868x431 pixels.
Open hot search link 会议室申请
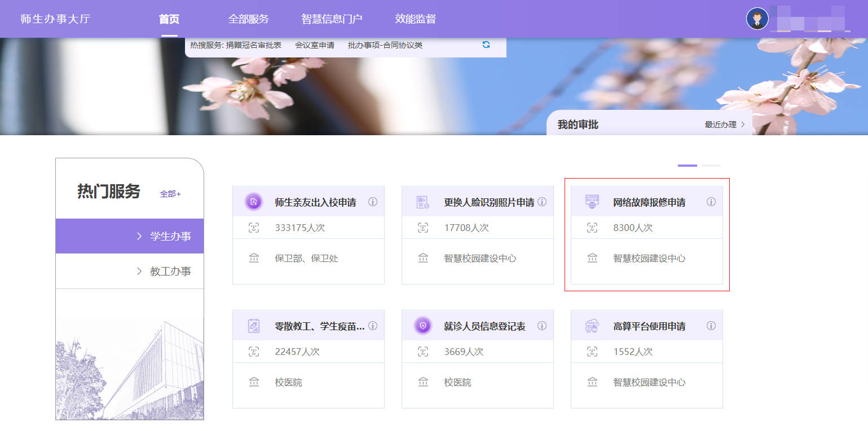point(315,45)
